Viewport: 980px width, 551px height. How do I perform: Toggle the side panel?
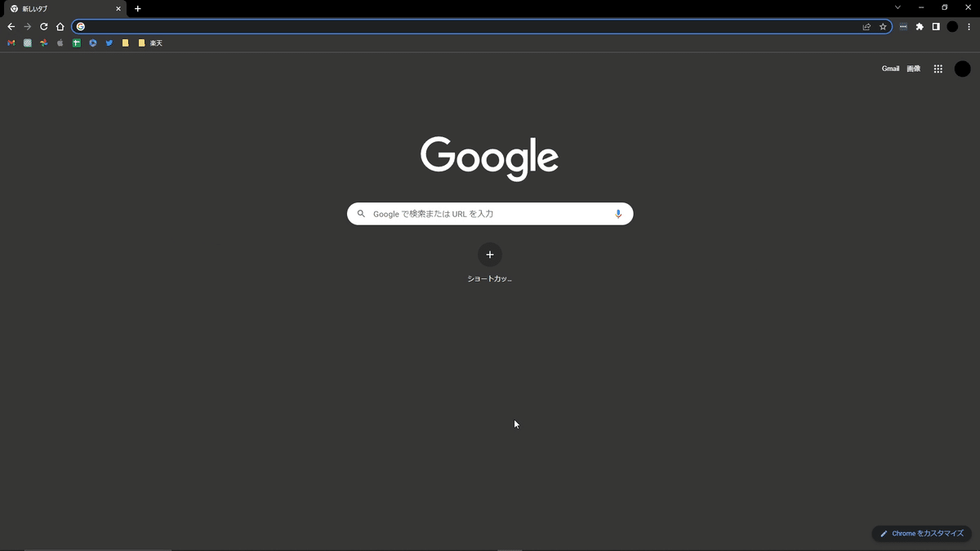click(936, 27)
